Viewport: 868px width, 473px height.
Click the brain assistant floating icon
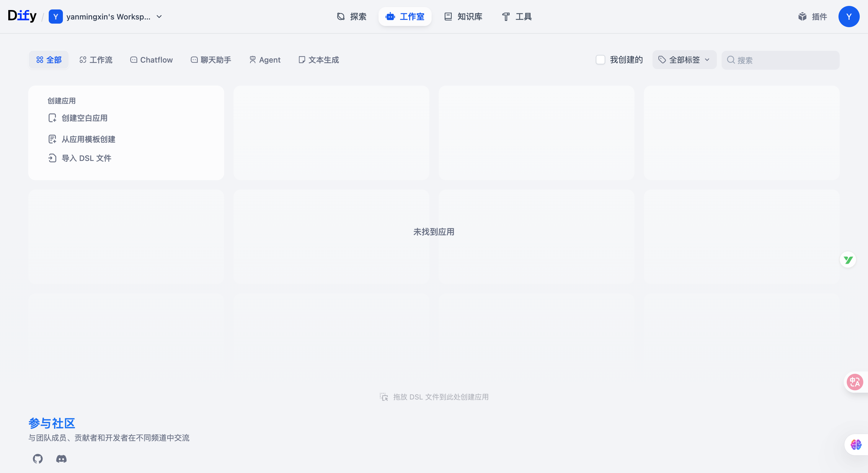[x=856, y=444]
